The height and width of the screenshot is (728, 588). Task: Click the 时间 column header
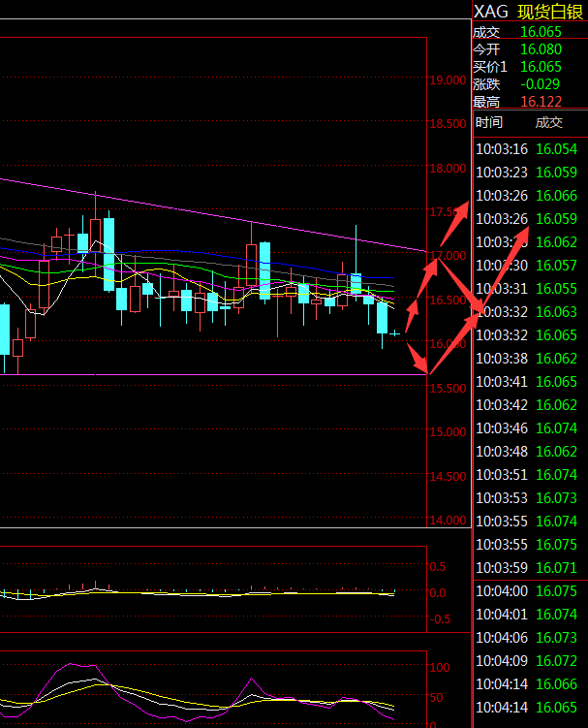point(488,122)
